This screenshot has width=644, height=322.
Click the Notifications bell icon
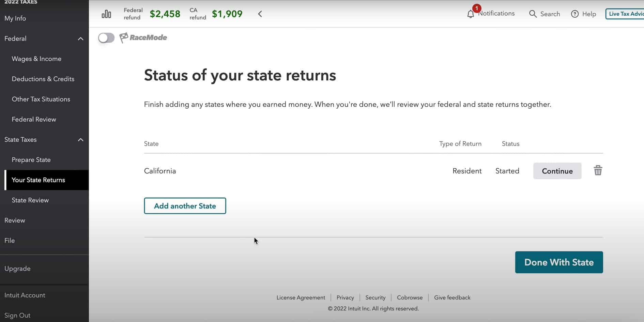(471, 14)
